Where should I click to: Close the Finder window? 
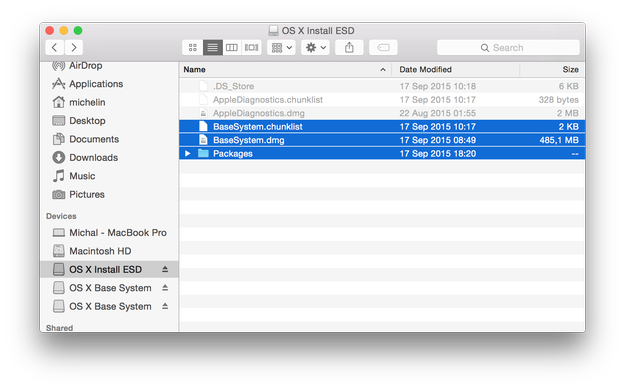click(50, 30)
